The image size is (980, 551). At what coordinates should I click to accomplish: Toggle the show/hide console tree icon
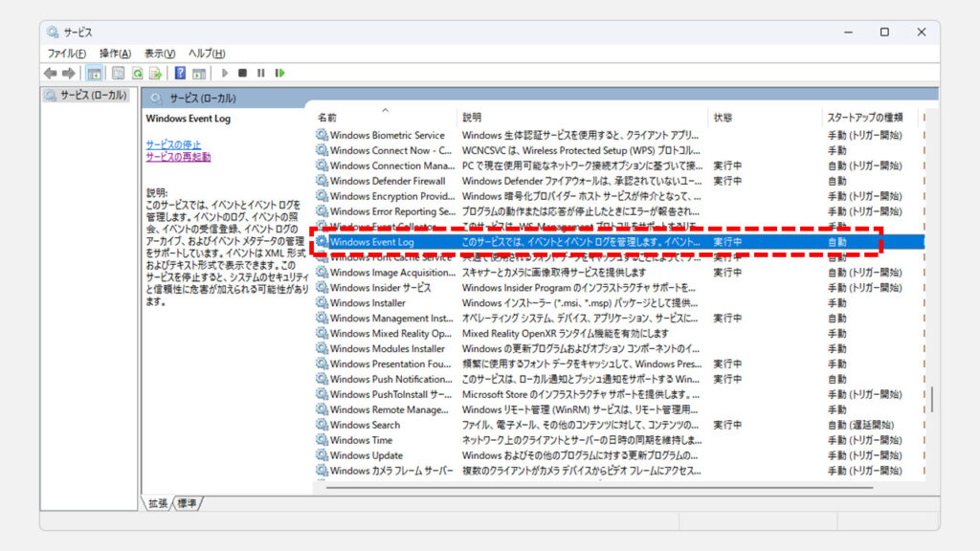click(x=95, y=73)
